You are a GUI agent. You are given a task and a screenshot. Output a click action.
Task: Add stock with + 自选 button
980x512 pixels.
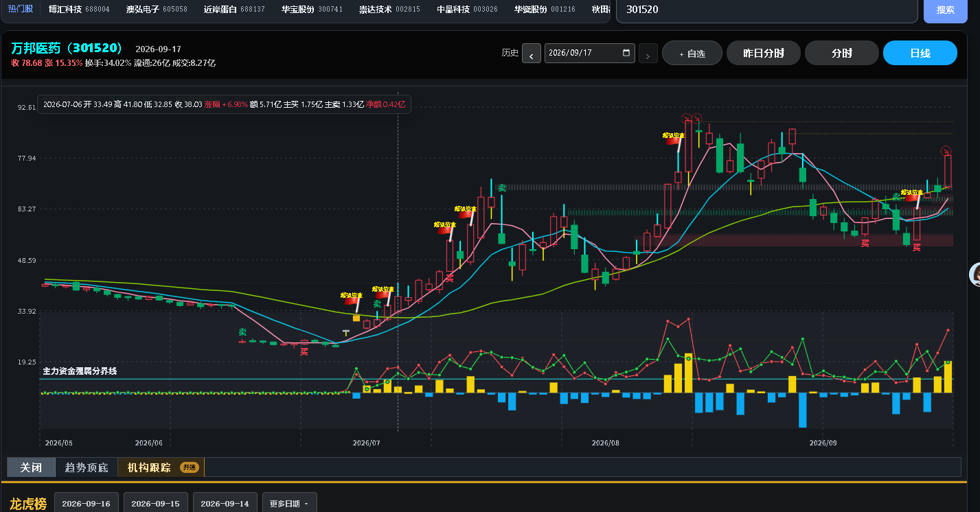click(x=692, y=53)
